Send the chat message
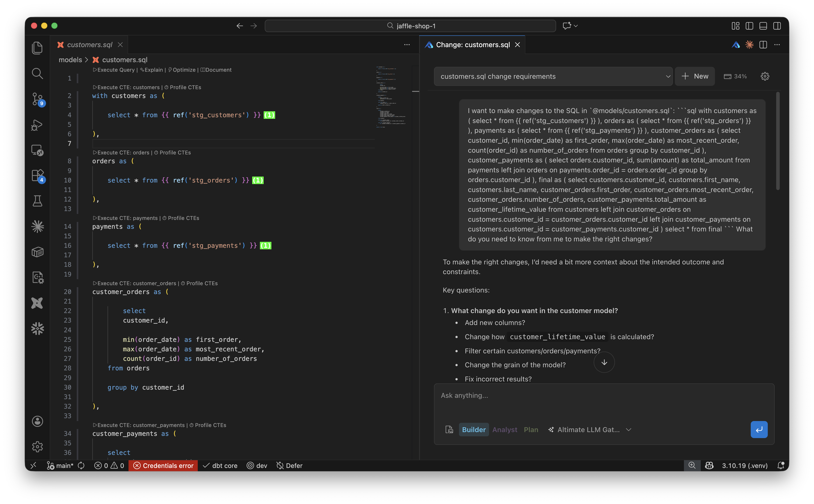Viewport: 814px width, 504px height. tap(759, 430)
